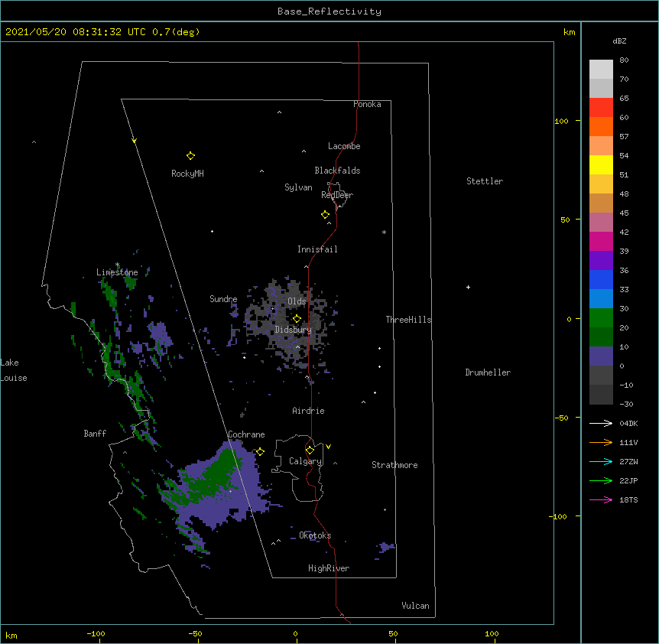Screen dimensions: 659x644
Task: Click the Sylvan label
Action: [298, 187]
